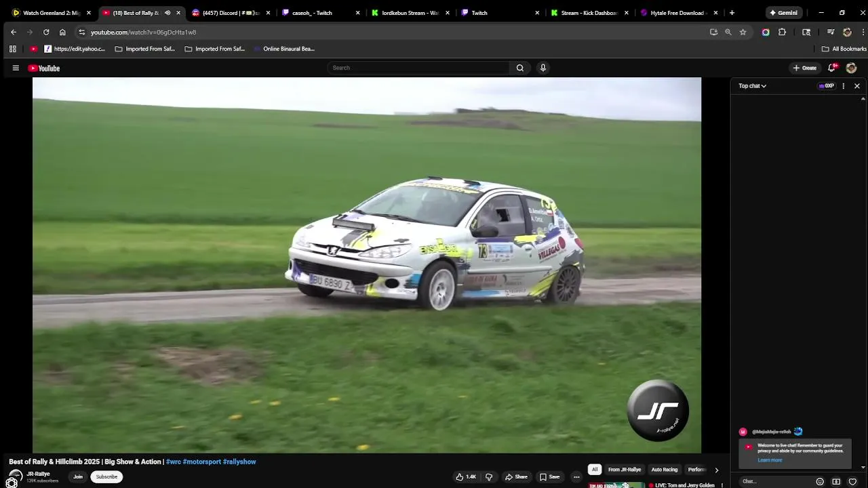The height and width of the screenshot is (488, 868).
Task: Mute the Best of Rally tab audio
Action: tap(167, 13)
